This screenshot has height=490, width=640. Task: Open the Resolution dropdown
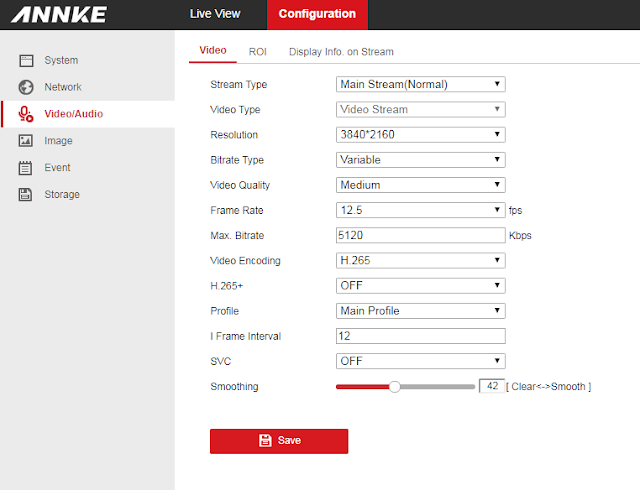[420, 134]
